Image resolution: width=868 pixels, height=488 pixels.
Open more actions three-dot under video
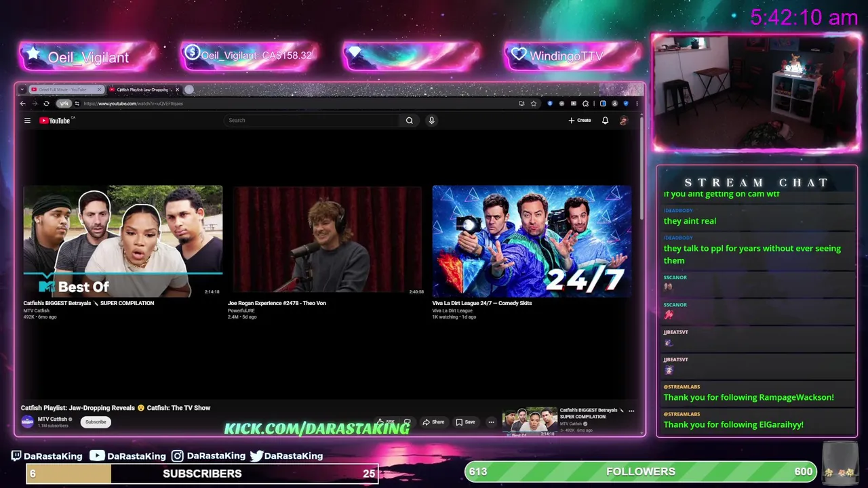pyautogui.click(x=491, y=422)
